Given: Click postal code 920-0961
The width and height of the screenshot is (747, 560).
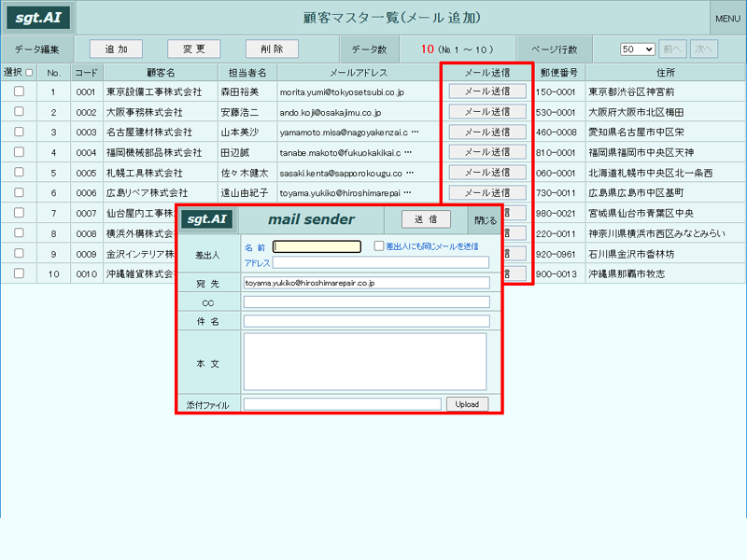Looking at the screenshot, I should pos(556,254).
